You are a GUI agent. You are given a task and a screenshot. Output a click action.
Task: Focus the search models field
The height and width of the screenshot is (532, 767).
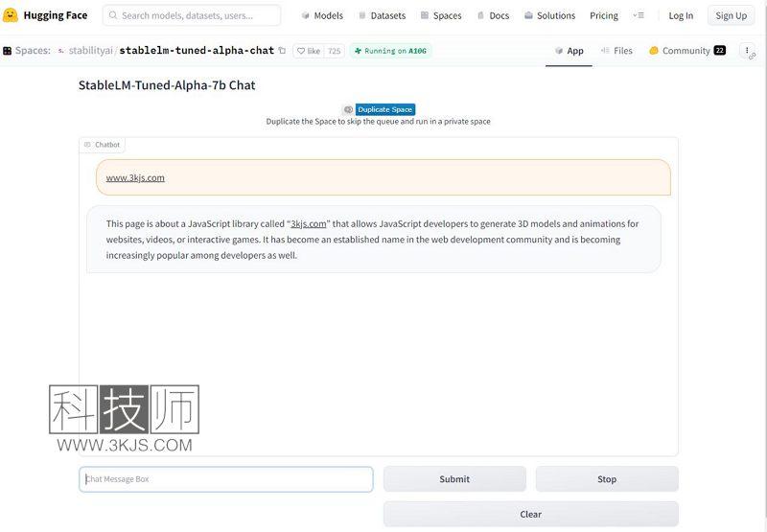coord(192,15)
